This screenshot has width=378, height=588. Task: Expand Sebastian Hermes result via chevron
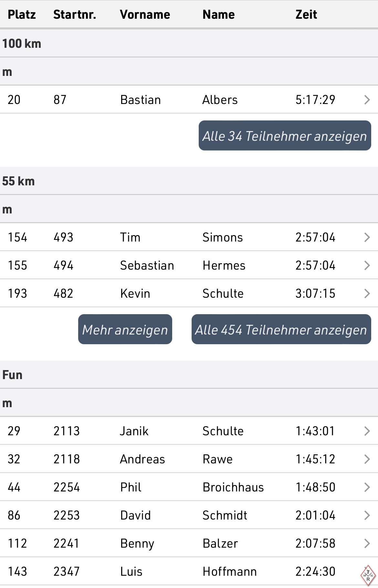point(367,265)
